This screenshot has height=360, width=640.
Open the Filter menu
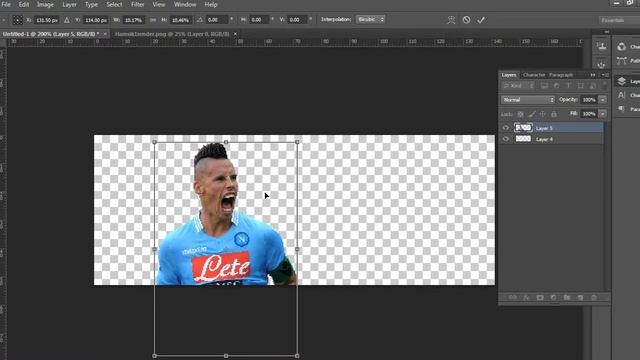click(138, 4)
